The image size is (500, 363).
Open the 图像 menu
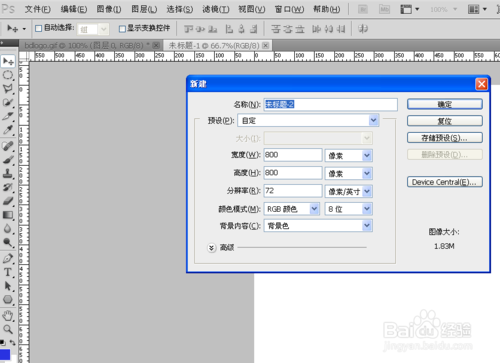(109, 9)
